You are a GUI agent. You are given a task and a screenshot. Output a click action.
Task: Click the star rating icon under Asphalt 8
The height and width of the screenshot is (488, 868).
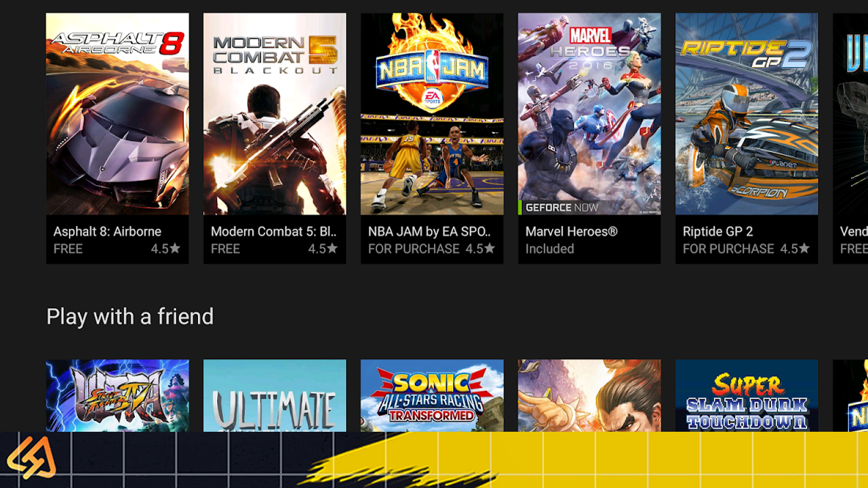point(175,249)
